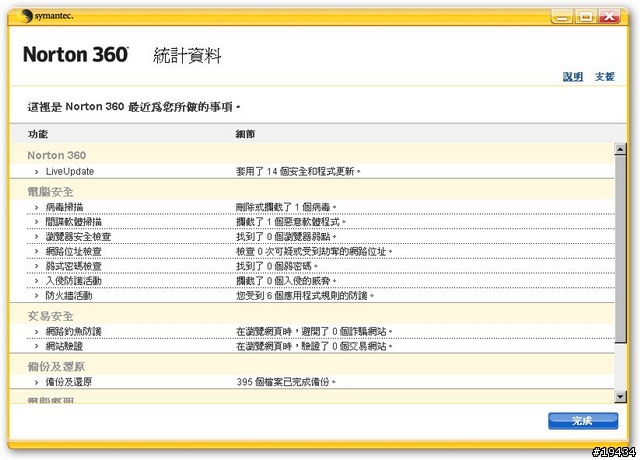Click the 電腦安全 section heading
This screenshot has width=640, height=460.
click(50, 191)
